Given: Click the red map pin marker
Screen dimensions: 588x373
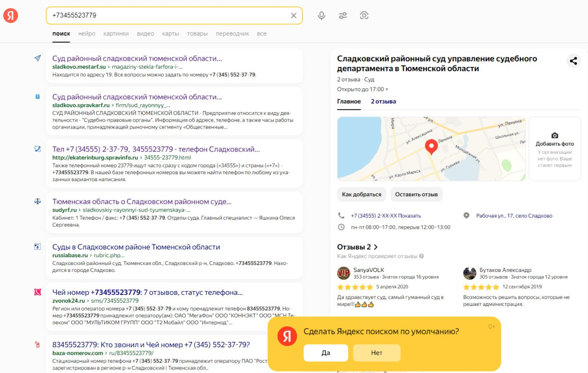Looking at the screenshot, I should (431, 147).
